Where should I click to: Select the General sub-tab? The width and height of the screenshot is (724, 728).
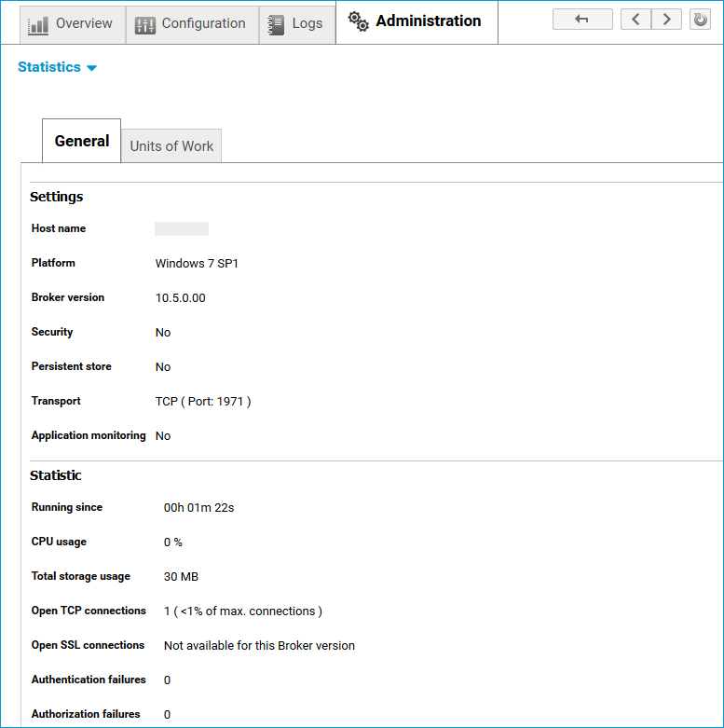pyautogui.click(x=82, y=141)
